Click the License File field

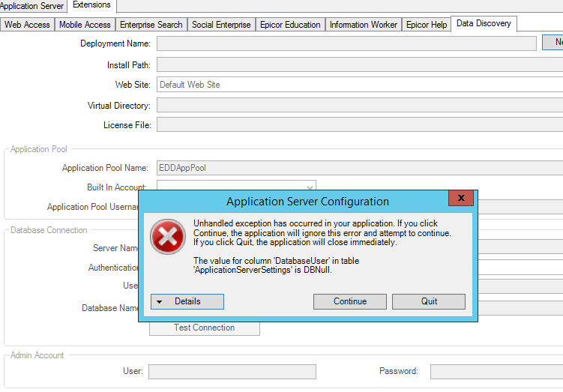360,124
